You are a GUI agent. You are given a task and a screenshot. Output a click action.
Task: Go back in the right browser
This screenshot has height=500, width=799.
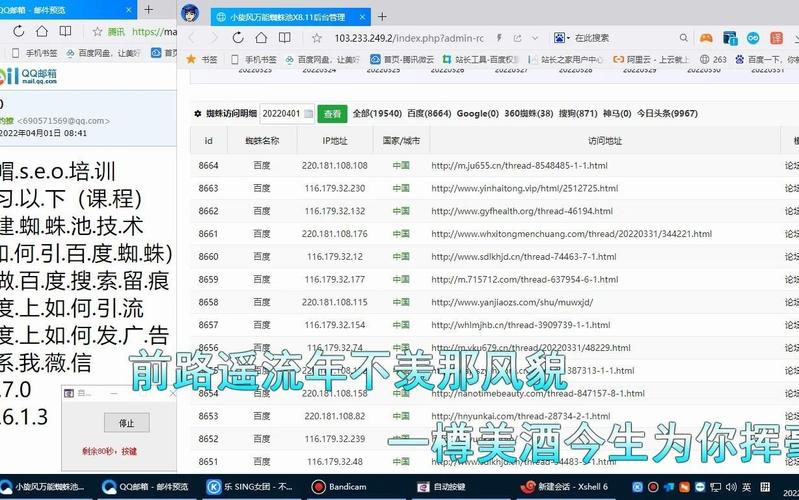click(192, 38)
